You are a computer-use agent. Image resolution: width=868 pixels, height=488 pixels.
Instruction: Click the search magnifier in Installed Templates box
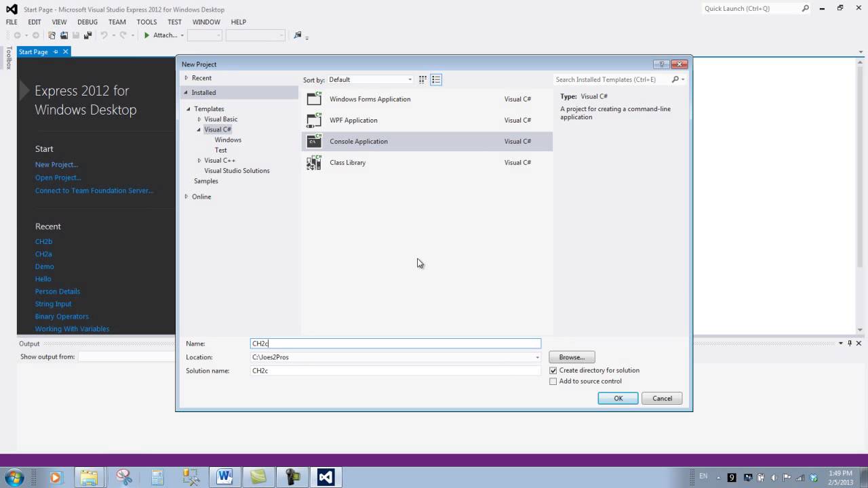tap(675, 79)
